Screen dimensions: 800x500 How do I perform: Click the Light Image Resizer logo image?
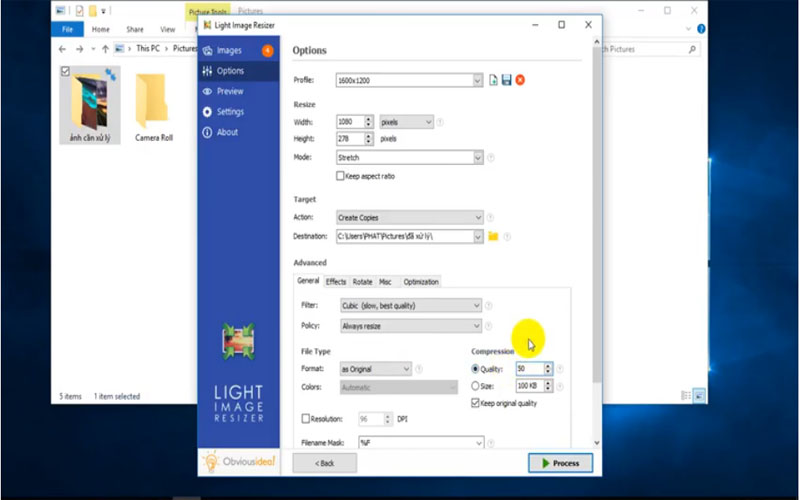(x=238, y=341)
